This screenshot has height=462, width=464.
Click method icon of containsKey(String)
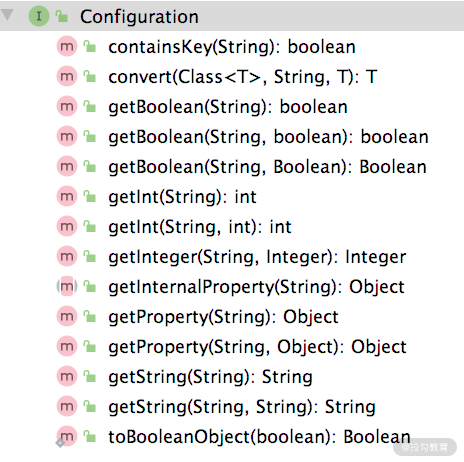[x=67, y=46]
